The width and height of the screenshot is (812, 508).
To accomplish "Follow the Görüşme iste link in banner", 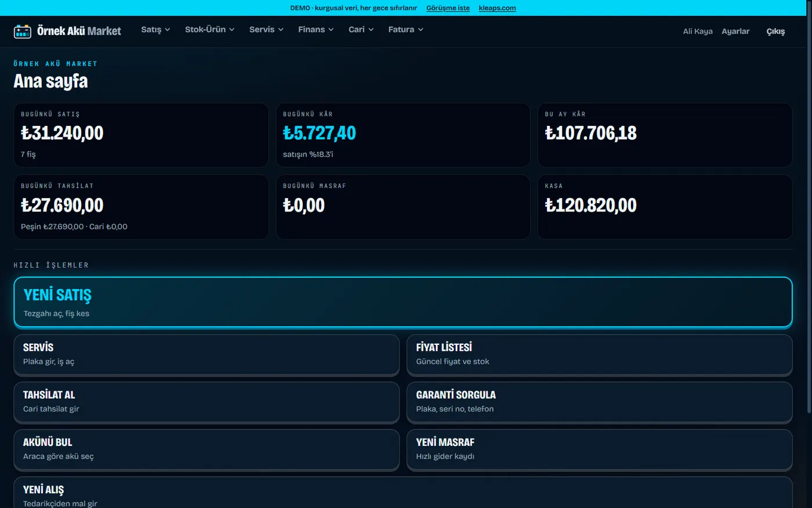I will coord(448,8).
